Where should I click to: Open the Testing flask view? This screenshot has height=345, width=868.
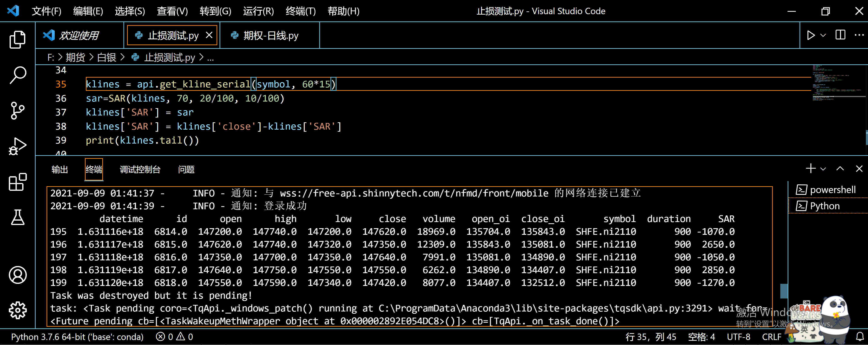click(18, 217)
